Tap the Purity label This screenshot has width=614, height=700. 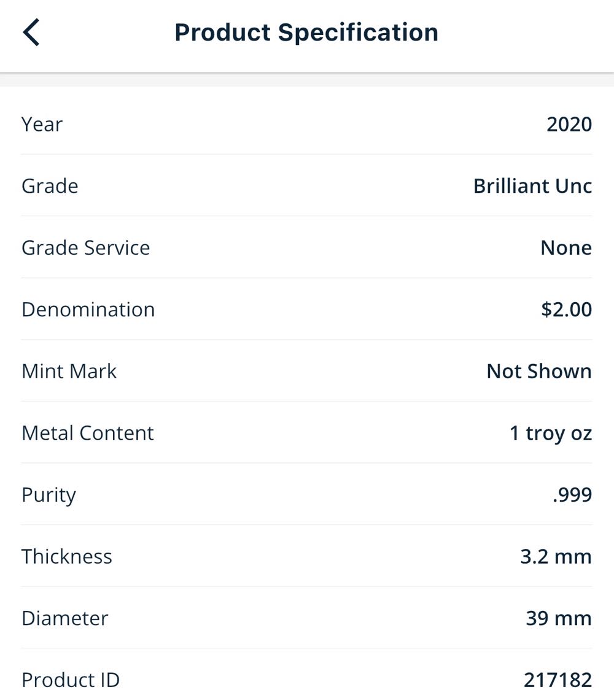[49, 495]
